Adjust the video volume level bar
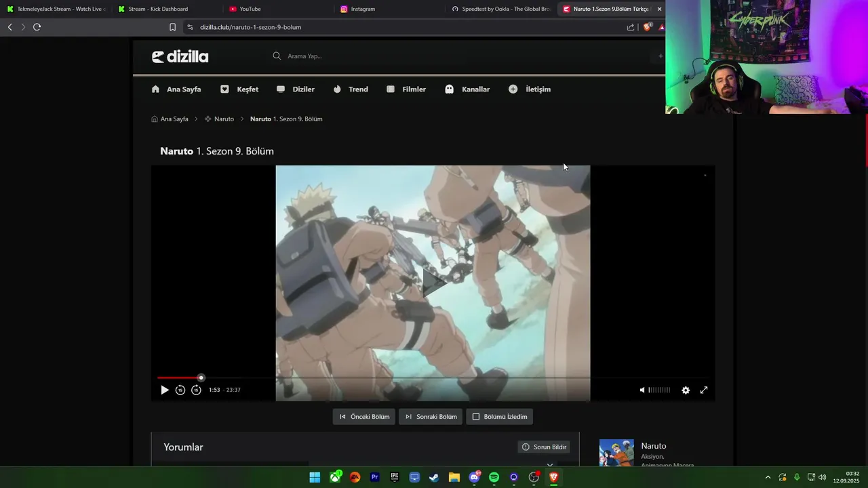The image size is (868, 488). pos(659,390)
